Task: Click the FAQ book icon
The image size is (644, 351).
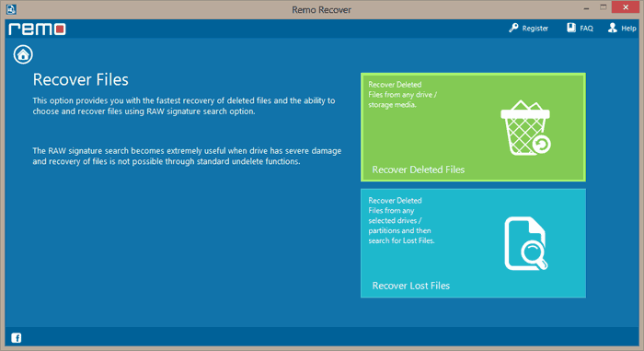Action: [571, 28]
